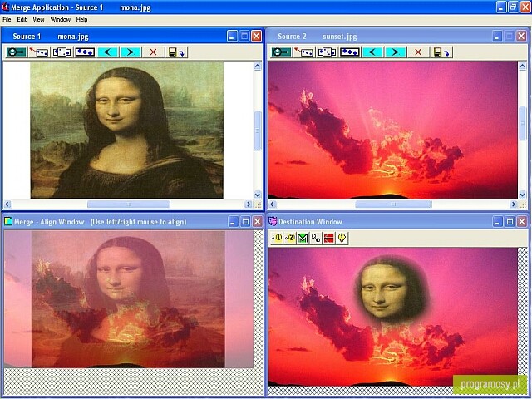This screenshot has height=399, width=532.
Task: Click the Destination Window title bar icon
Action: click(273, 222)
